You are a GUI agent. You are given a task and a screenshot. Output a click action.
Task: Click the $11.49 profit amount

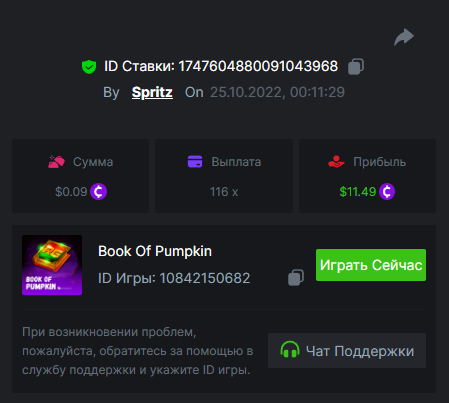click(x=358, y=192)
